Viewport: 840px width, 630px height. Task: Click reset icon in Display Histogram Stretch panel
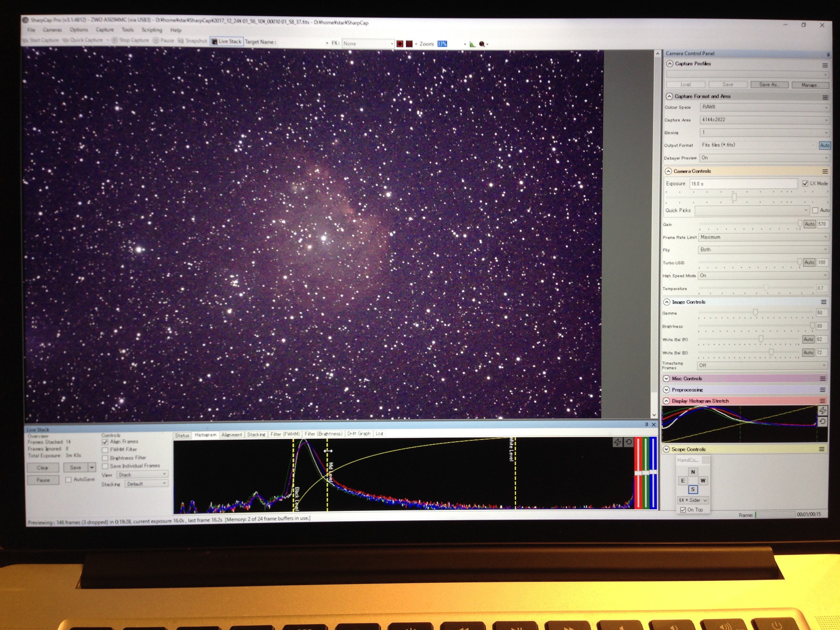(x=822, y=422)
